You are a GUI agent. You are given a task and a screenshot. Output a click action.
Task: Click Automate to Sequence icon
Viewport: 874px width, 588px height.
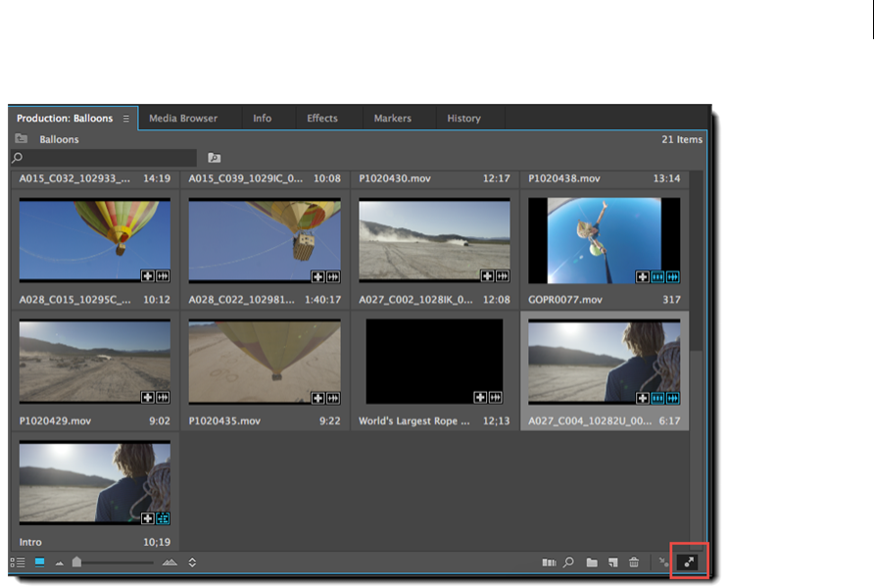[549, 563]
